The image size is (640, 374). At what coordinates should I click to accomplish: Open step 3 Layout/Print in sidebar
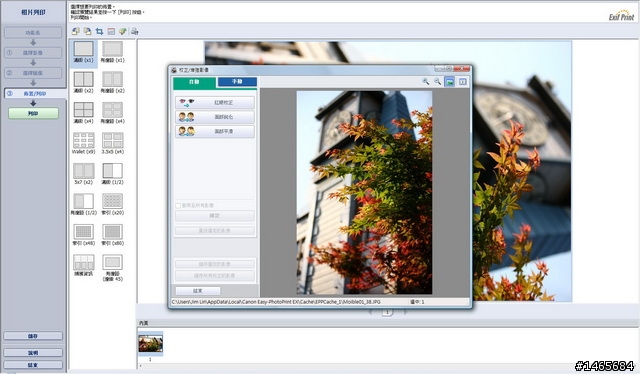[x=35, y=94]
